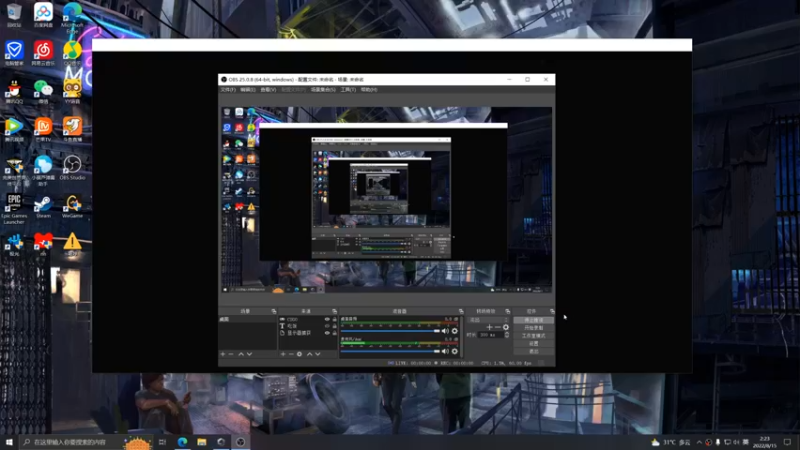Pop out the Sources dock panel
Viewport: 800px width, 450px height.
[x=335, y=311]
